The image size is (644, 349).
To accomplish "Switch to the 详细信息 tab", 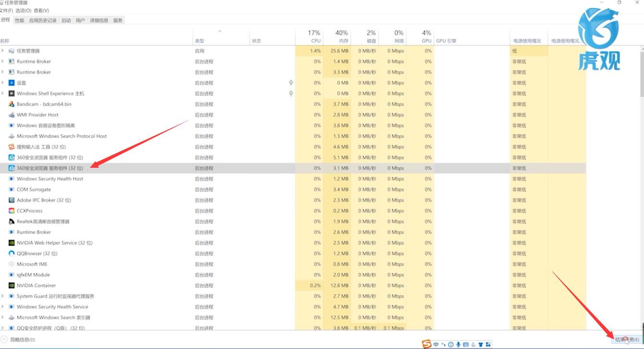I will pyautogui.click(x=99, y=20).
